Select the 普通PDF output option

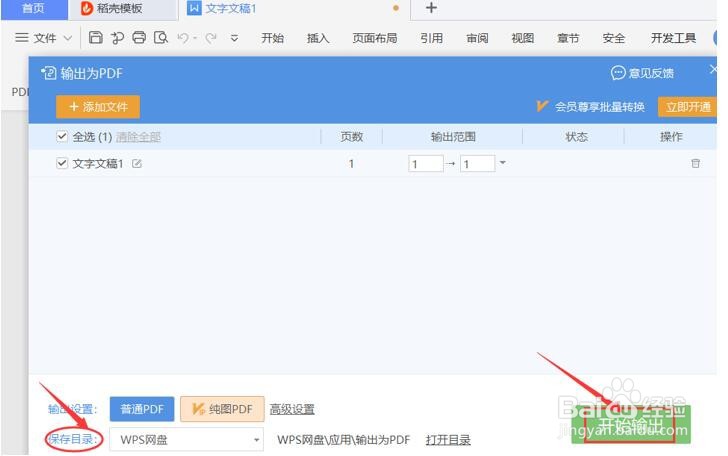pos(142,409)
